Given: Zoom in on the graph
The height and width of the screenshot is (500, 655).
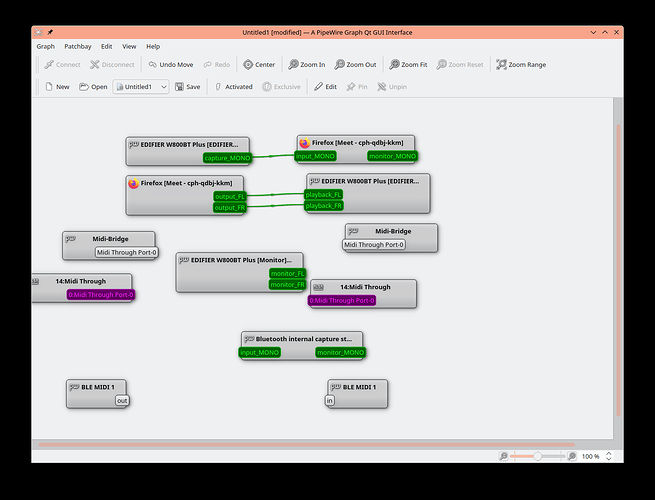Looking at the screenshot, I should click(307, 65).
